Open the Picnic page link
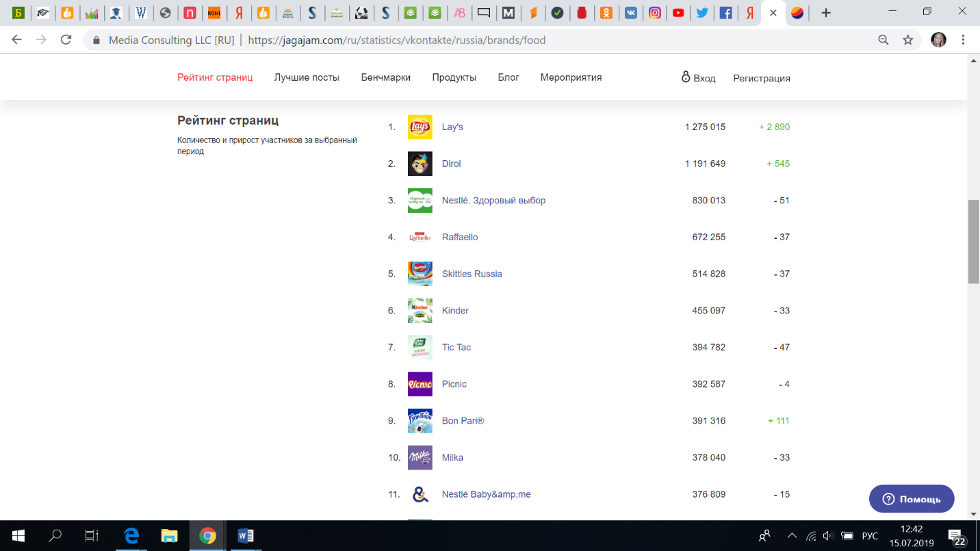Image resolution: width=980 pixels, height=551 pixels. click(x=454, y=384)
